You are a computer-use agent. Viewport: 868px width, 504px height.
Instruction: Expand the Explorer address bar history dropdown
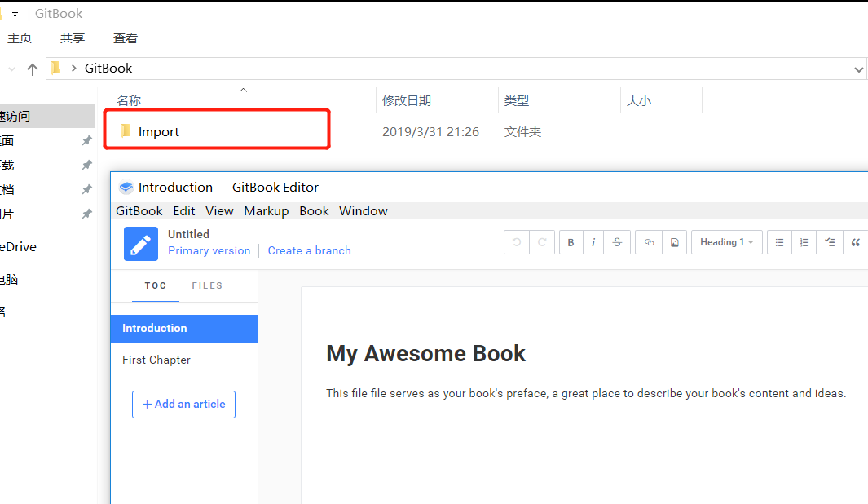[858, 70]
